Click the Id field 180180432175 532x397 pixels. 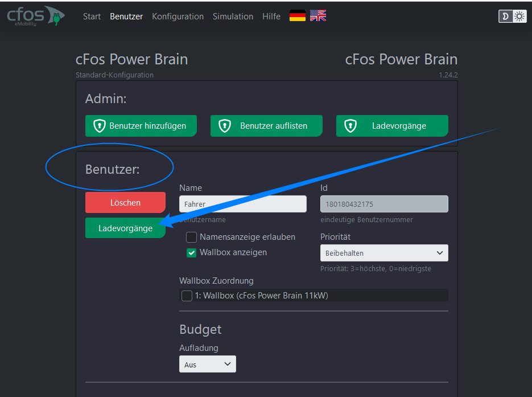pyautogui.click(x=384, y=204)
